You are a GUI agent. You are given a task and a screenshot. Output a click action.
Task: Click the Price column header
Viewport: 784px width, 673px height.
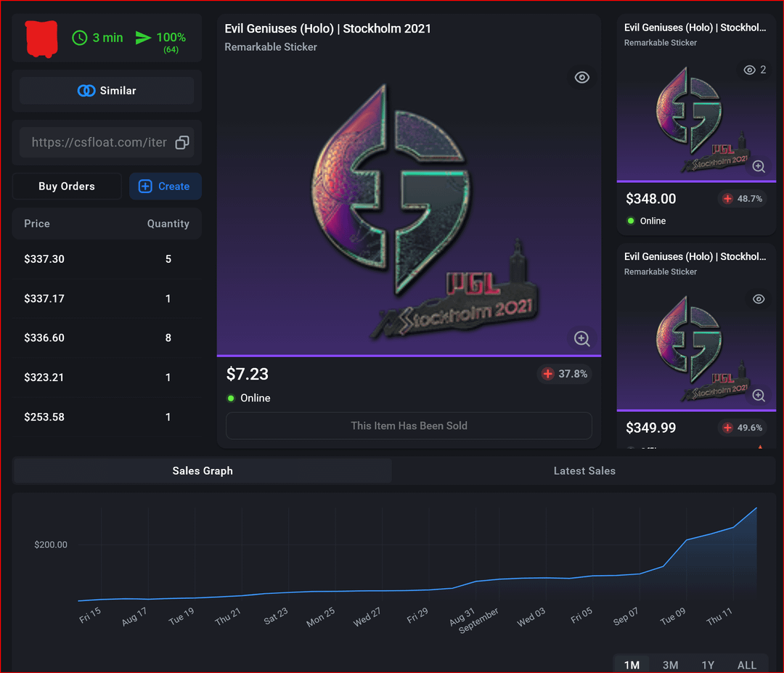point(37,224)
